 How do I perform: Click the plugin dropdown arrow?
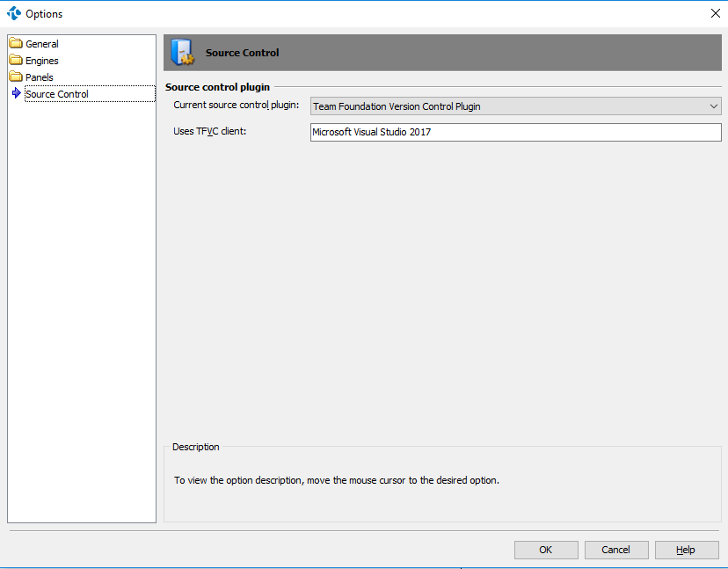(x=714, y=106)
